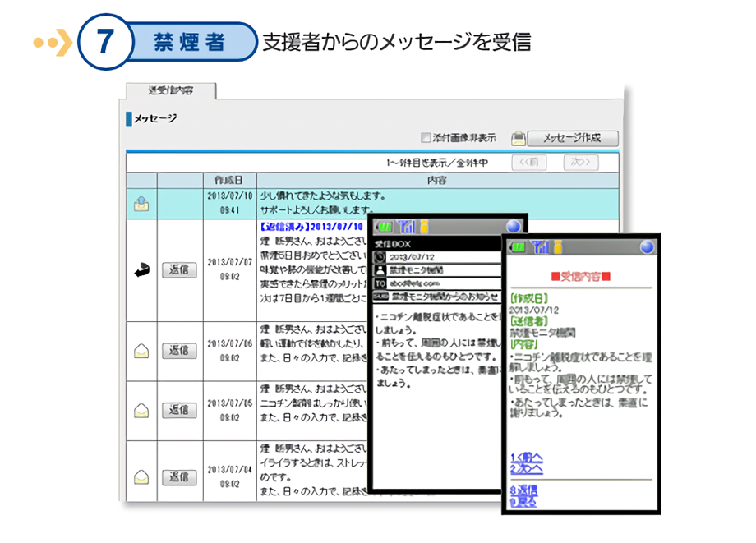This screenshot has height=543, width=756.
Task: Click the blue globe icon on the right phone
Action: (x=647, y=246)
